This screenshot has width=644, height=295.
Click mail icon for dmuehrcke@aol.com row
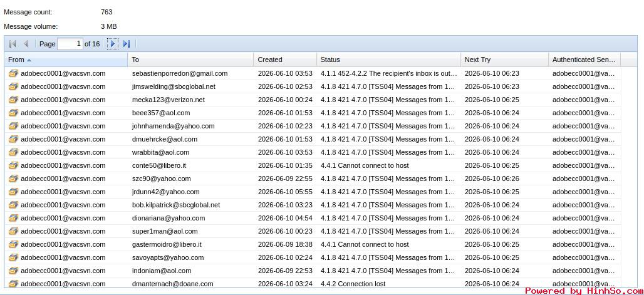(14, 139)
